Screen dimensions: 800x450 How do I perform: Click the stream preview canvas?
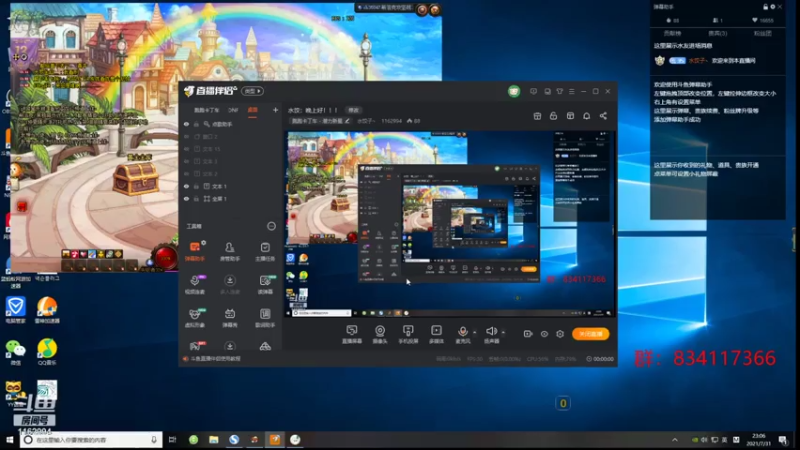[450, 224]
